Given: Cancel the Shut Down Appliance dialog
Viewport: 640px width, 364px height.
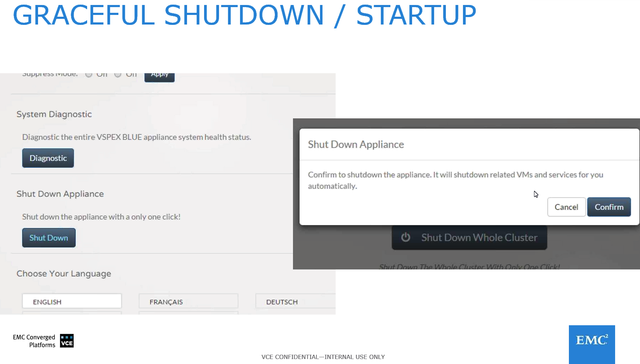Looking at the screenshot, I should pyautogui.click(x=566, y=207).
